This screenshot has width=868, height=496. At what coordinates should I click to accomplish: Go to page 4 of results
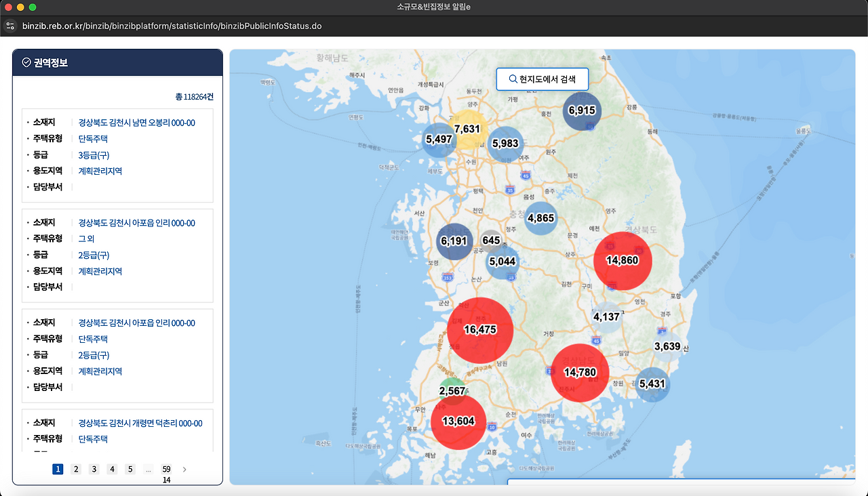113,469
